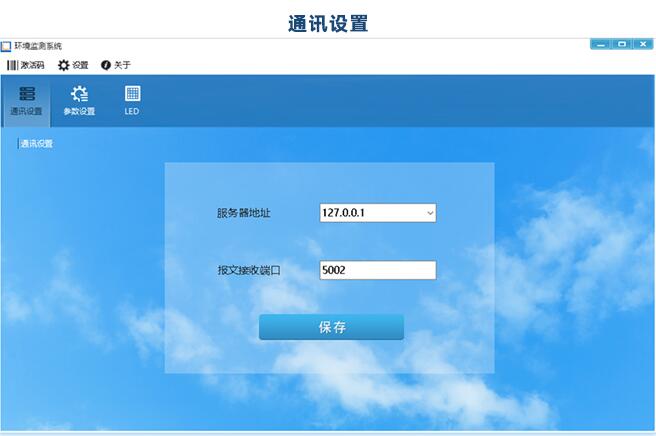656x436 pixels.
Task: Click the 环境监测系统 app icon in title bar
Action: 6,46
